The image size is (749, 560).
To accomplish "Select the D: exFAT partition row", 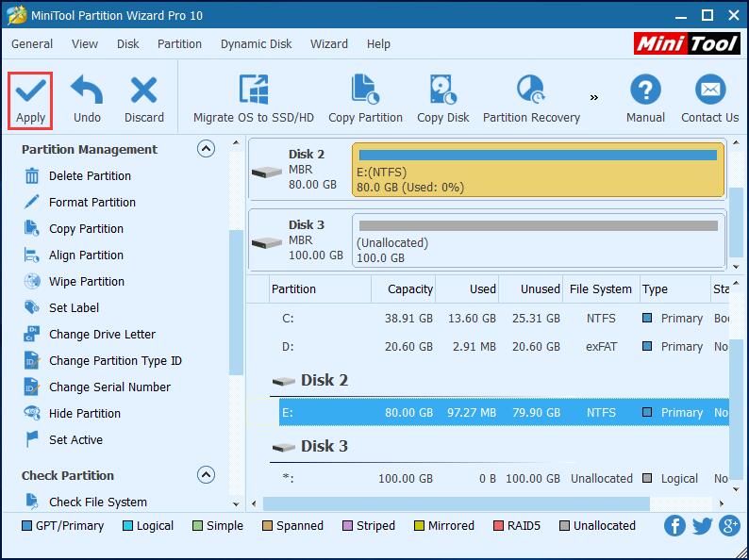I will (x=504, y=347).
